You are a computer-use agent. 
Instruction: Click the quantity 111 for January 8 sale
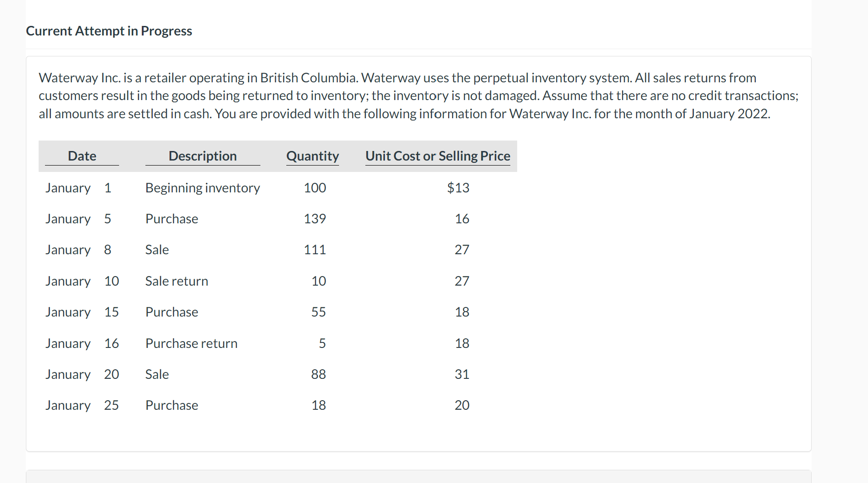click(314, 250)
